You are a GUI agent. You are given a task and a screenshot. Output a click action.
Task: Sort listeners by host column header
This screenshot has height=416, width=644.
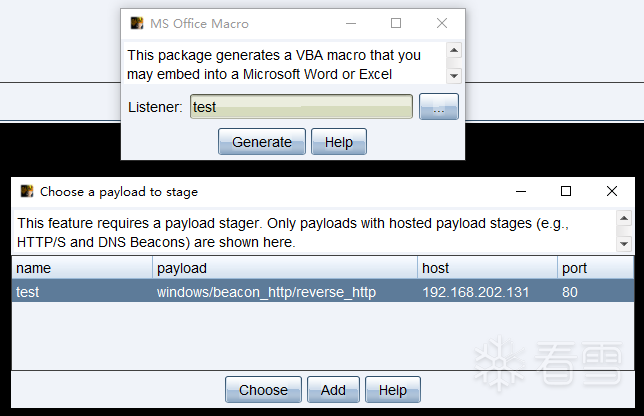pyautogui.click(x=487, y=268)
